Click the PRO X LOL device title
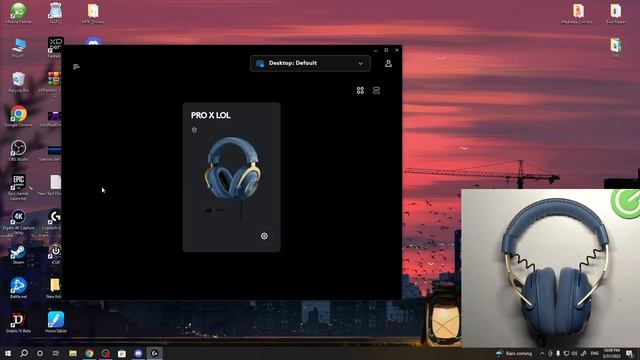Image resolution: width=640 pixels, height=360 pixels. [211, 116]
